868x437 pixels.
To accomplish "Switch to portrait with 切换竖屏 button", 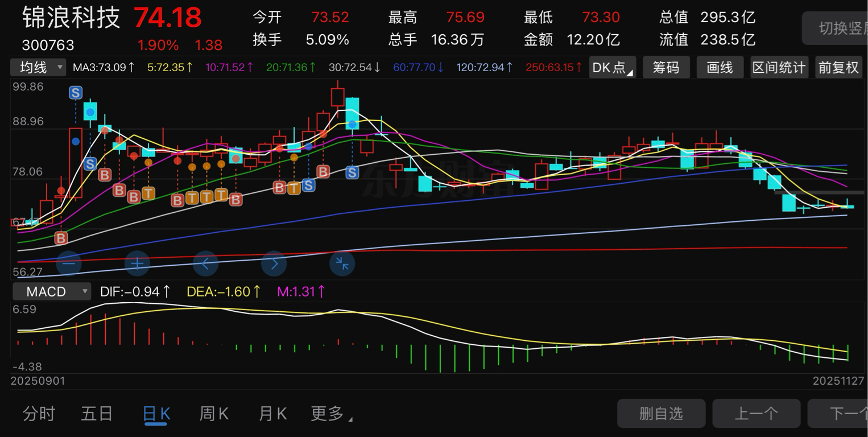I will pos(835,28).
